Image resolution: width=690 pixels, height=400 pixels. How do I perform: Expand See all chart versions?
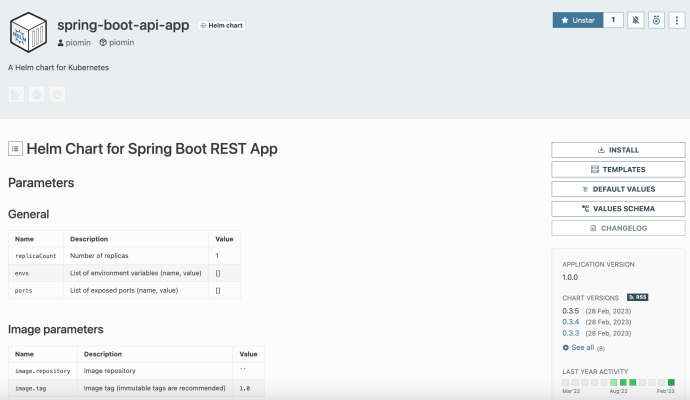pyautogui.click(x=579, y=347)
